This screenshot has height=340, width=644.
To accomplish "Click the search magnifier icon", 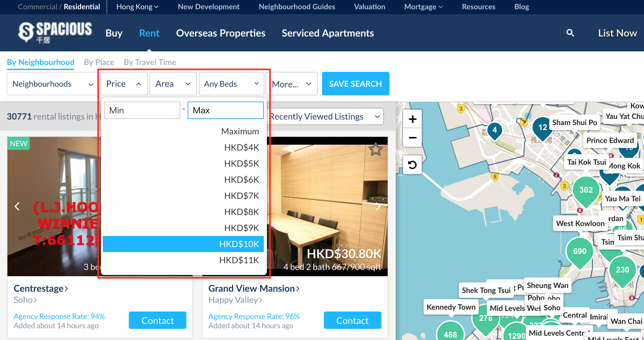I will click(570, 33).
